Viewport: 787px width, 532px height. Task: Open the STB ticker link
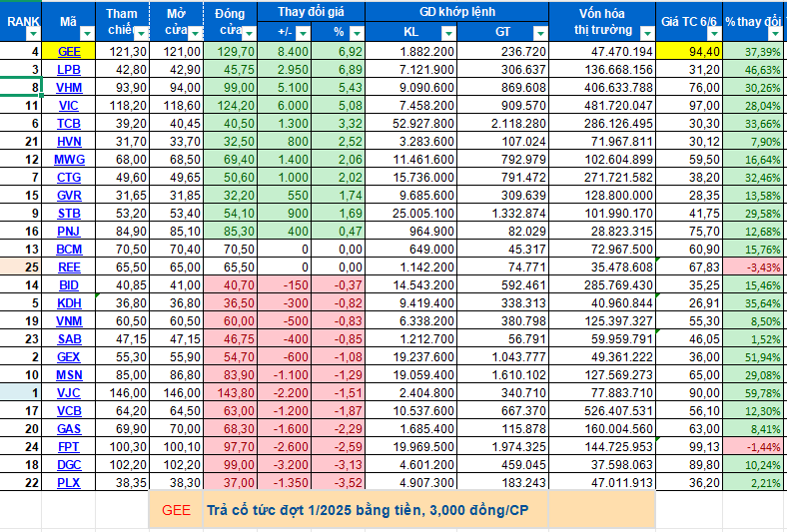(x=69, y=214)
